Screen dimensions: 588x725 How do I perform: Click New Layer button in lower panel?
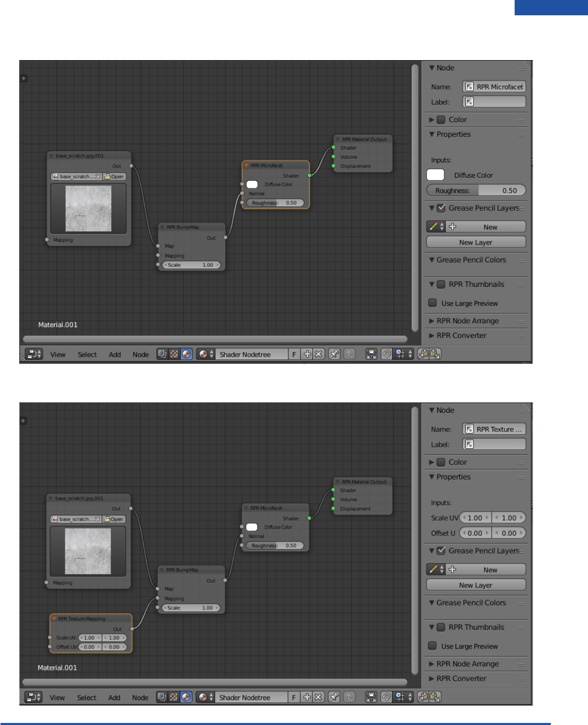point(476,585)
